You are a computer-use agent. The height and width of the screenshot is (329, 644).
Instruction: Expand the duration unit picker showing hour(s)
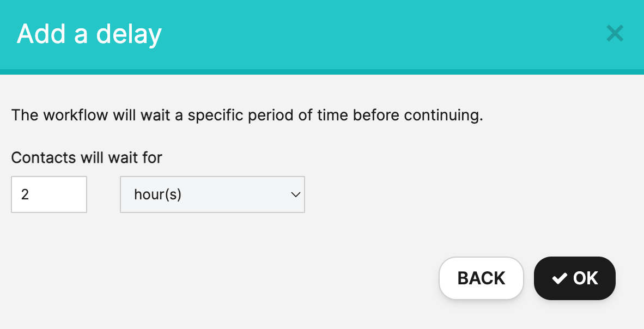(x=212, y=194)
